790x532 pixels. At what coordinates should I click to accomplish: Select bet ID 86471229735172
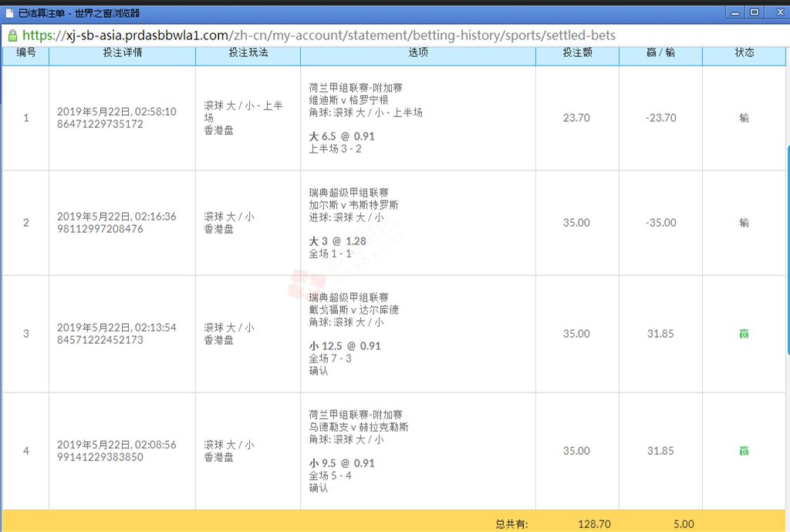pyautogui.click(x=100, y=124)
